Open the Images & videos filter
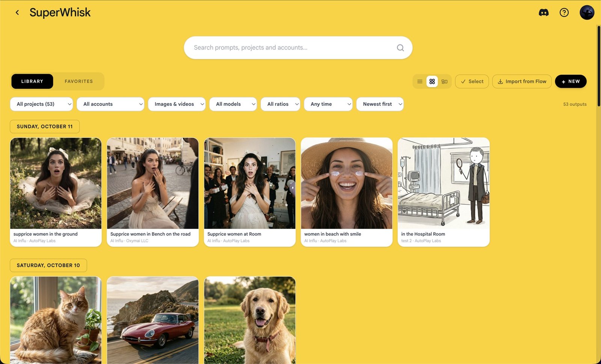 point(177,104)
